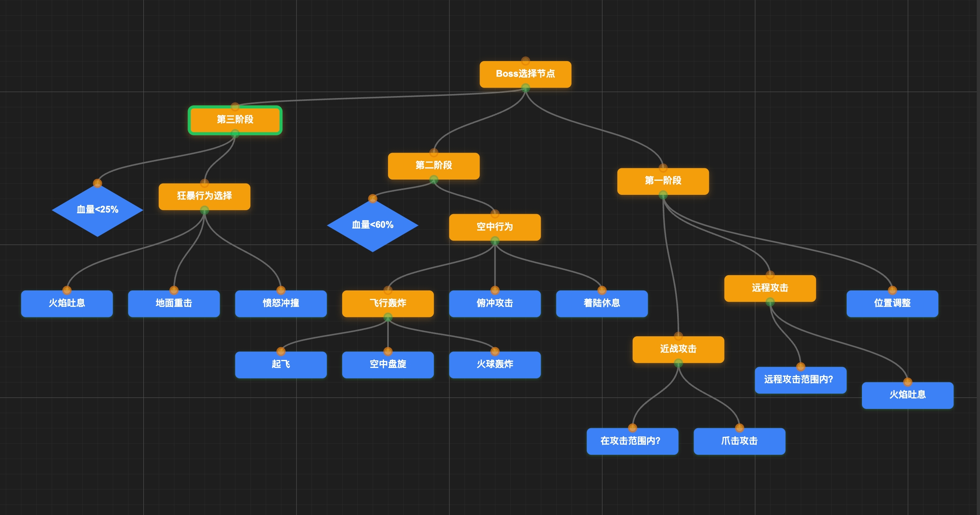Click the 空中行为 sequence node

coord(494,227)
